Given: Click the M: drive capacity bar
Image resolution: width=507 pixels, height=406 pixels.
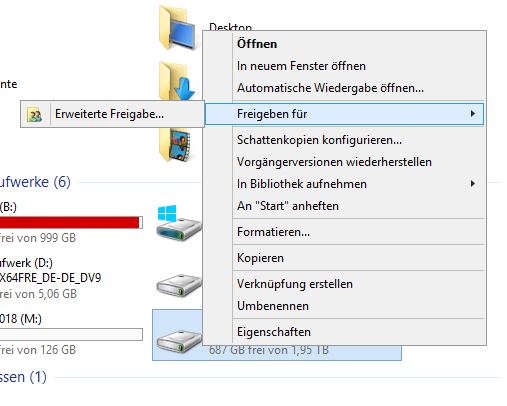Looking at the screenshot, I should click(x=71, y=334).
